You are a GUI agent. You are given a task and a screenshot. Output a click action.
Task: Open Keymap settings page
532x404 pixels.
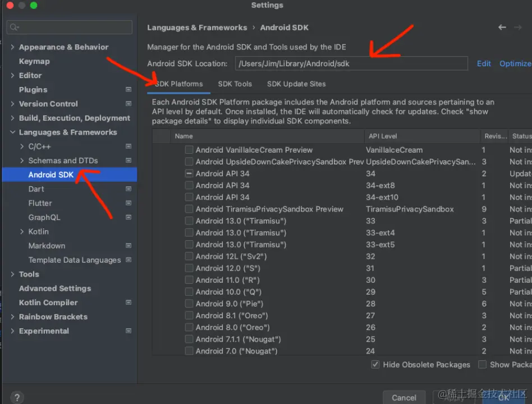pos(34,61)
